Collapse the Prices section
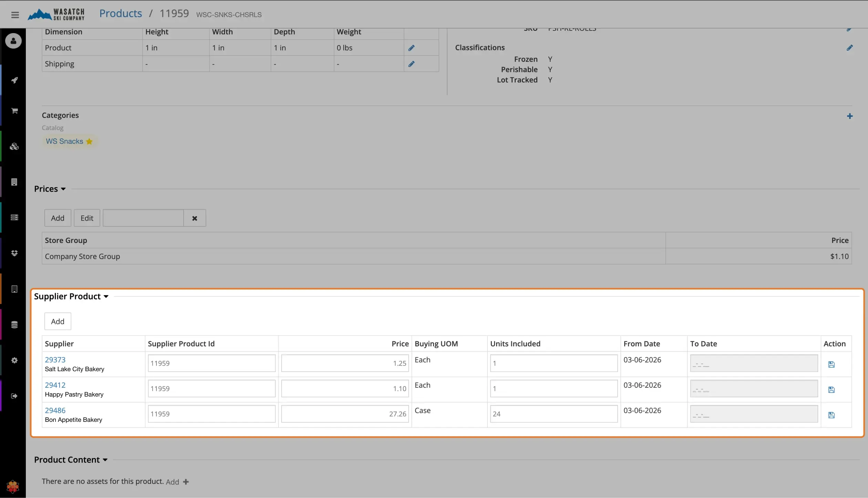Screen dimensions: 868x498 click(50, 189)
